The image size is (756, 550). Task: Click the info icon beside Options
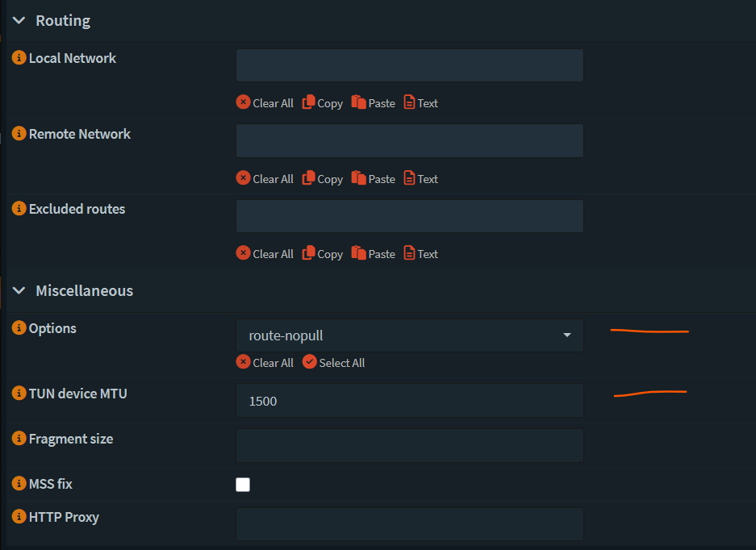19,328
